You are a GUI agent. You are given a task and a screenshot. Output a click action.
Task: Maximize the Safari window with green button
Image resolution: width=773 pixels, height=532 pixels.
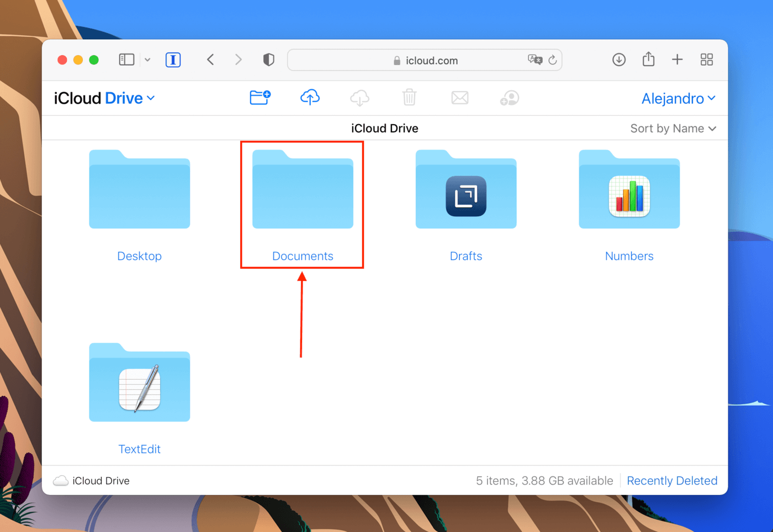(94, 60)
